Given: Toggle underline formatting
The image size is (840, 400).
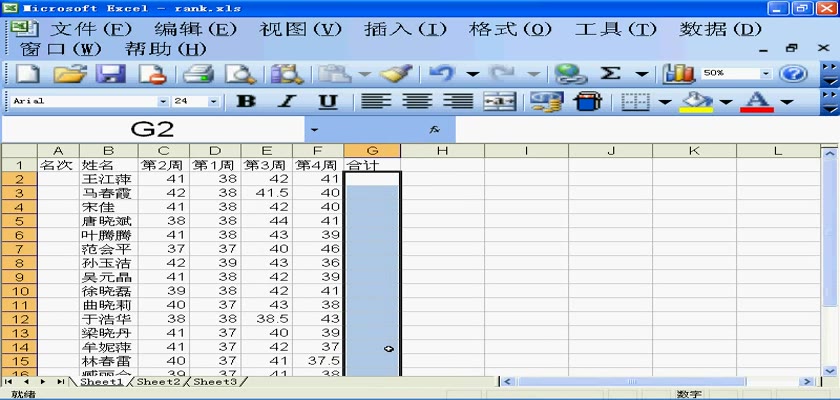Looking at the screenshot, I should tap(328, 102).
